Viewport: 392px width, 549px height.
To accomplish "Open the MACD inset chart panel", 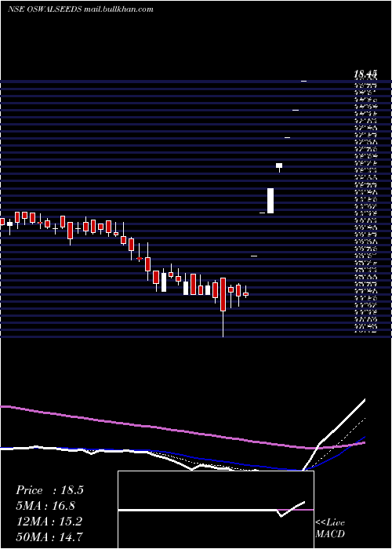I will click(216, 510).
